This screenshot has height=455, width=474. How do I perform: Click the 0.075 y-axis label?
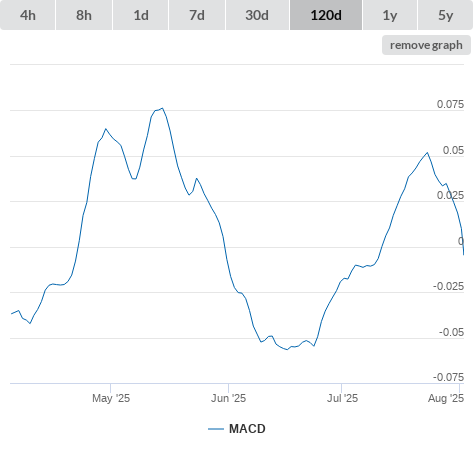pos(450,104)
